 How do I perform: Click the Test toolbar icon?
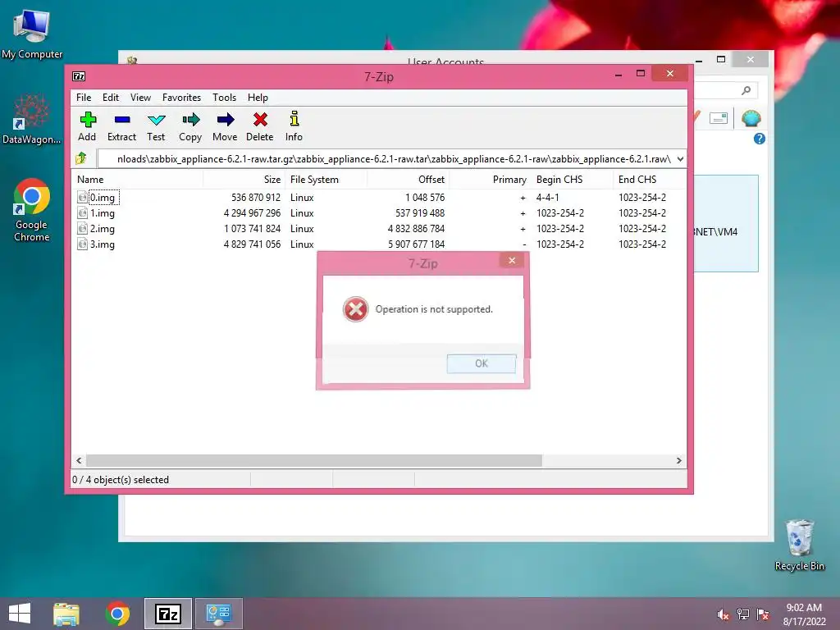pos(156,120)
